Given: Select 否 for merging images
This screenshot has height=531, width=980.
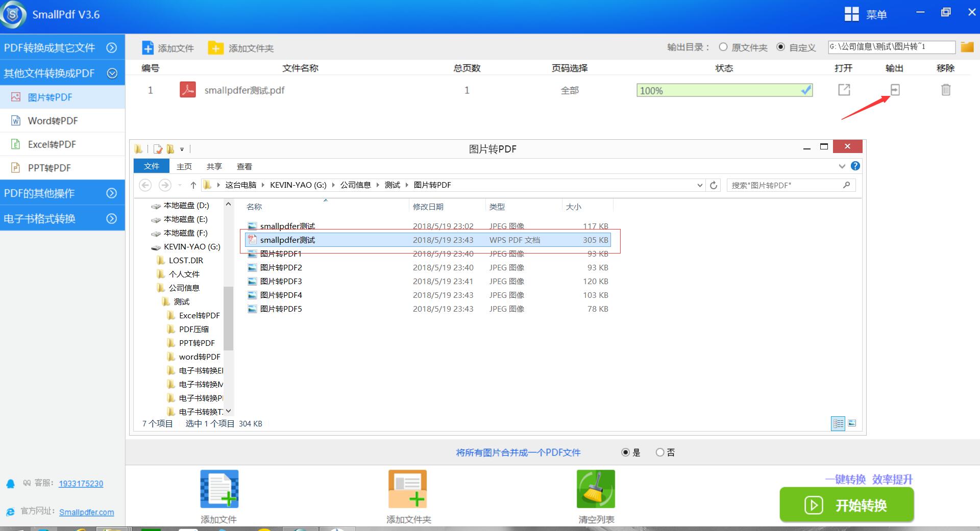Looking at the screenshot, I should pyautogui.click(x=660, y=452).
